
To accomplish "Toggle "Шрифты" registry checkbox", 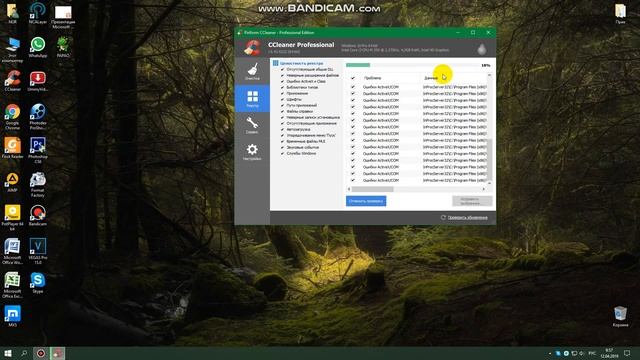I will click(282, 99).
